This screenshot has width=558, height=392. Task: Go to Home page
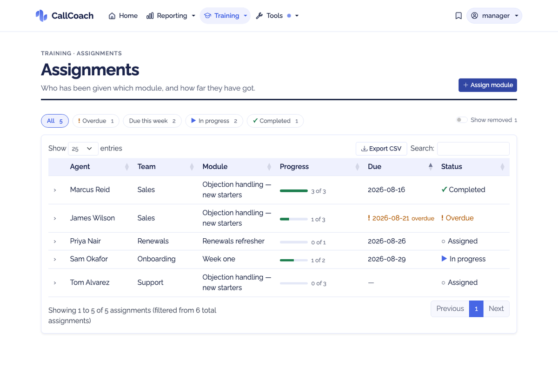[123, 16]
